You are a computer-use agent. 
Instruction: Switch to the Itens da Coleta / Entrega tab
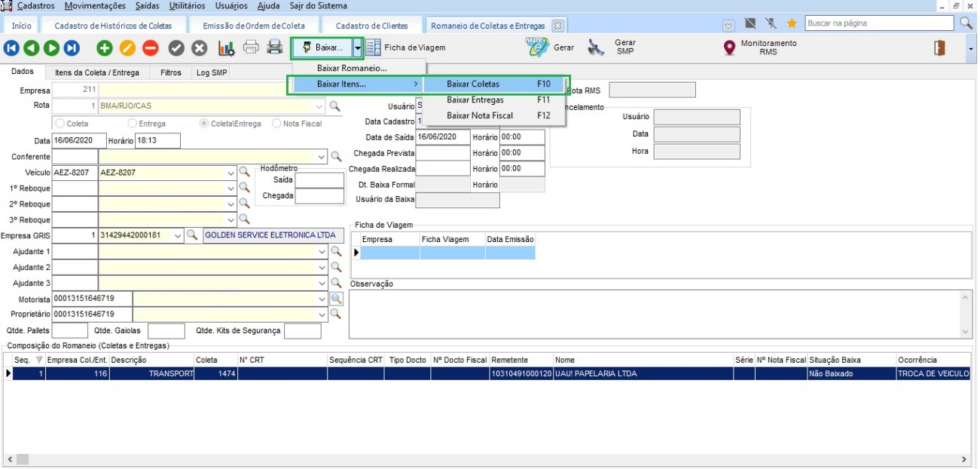coord(96,73)
